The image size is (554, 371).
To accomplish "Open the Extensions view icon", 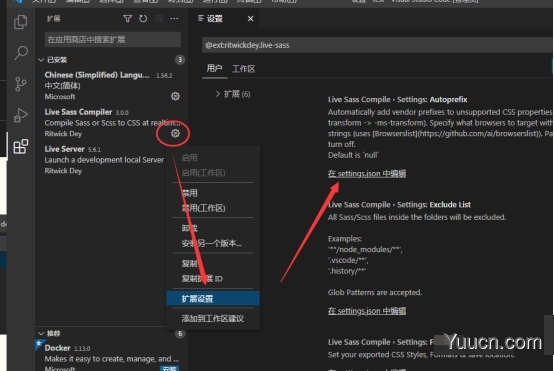I will 20,146.
